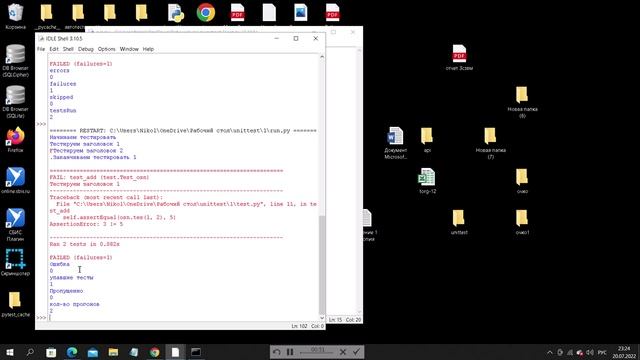Click the 'Traceback (most recent call last)' line
Viewport: 640px width, 360px height.
(x=106, y=197)
